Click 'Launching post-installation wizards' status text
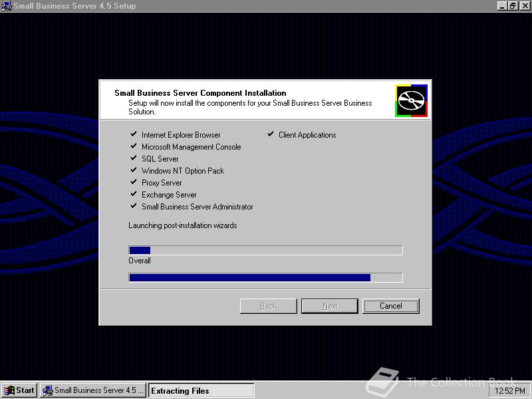The width and height of the screenshot is (532, 399). tap(182, 225)
